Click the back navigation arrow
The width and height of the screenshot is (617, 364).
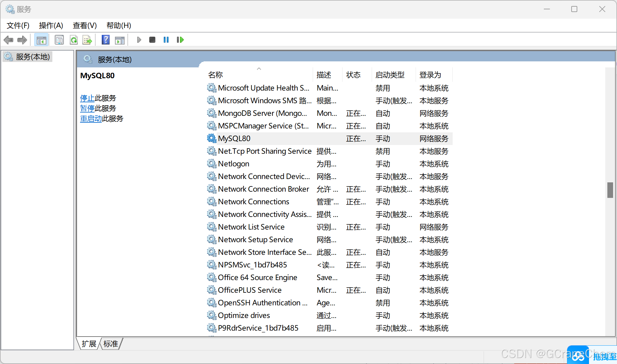pos(8,39)
